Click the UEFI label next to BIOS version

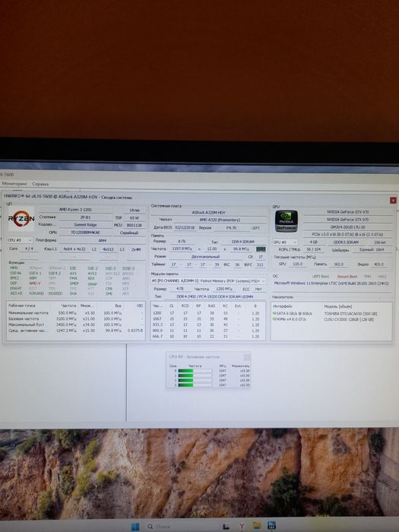[x=255, y=228]
